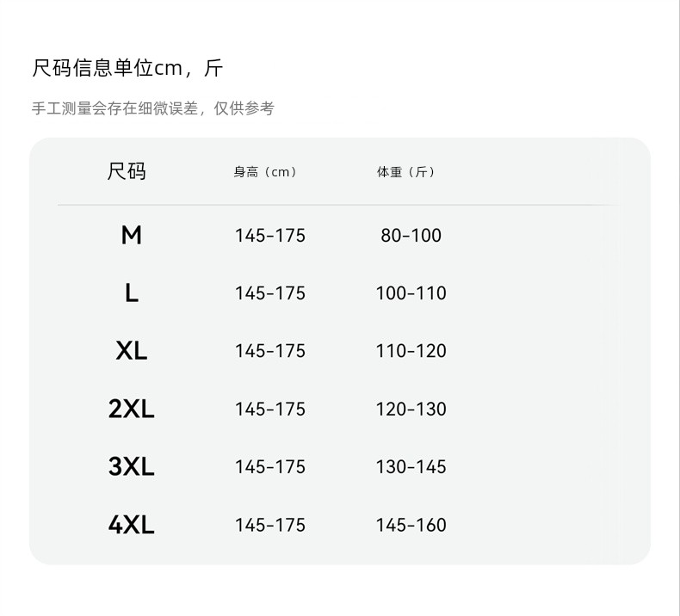Click the L size label
The height and width of the screenshot is (616, 680).
(x=131, y=293)
